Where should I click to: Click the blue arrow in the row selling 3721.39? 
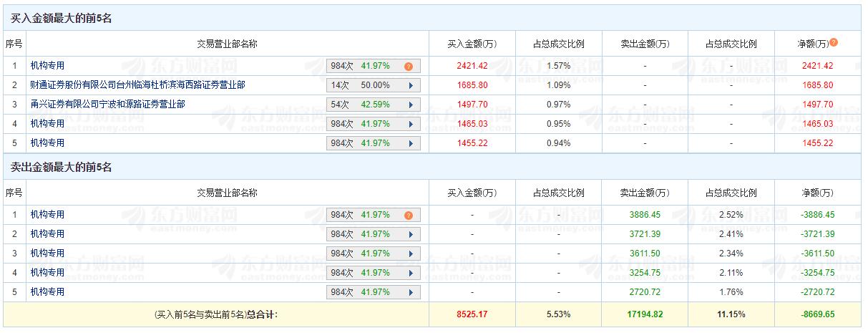(x=411, y=234)
